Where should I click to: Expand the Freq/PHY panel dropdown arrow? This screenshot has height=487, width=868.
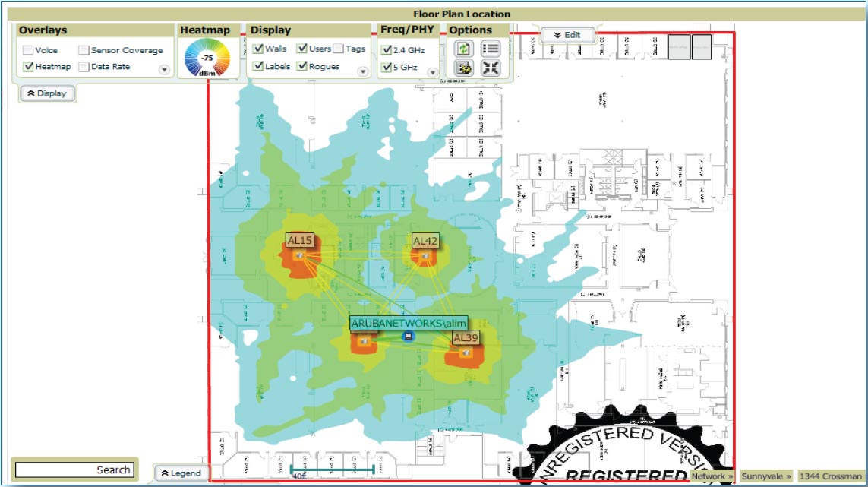pyautogui.click(x=432, y=73)
